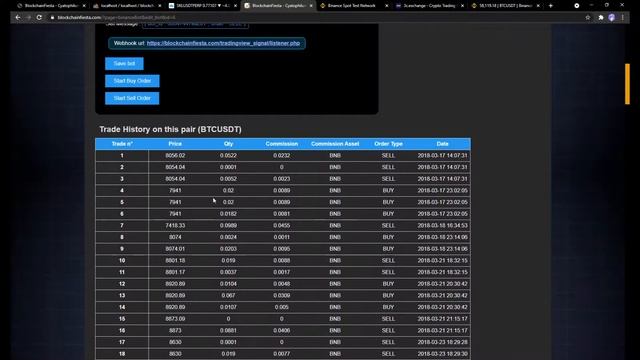Image resolution: width=640 pixels, height=360 pixels.
Task: Select price 8056.02 in trade 1
Action: 175,156
